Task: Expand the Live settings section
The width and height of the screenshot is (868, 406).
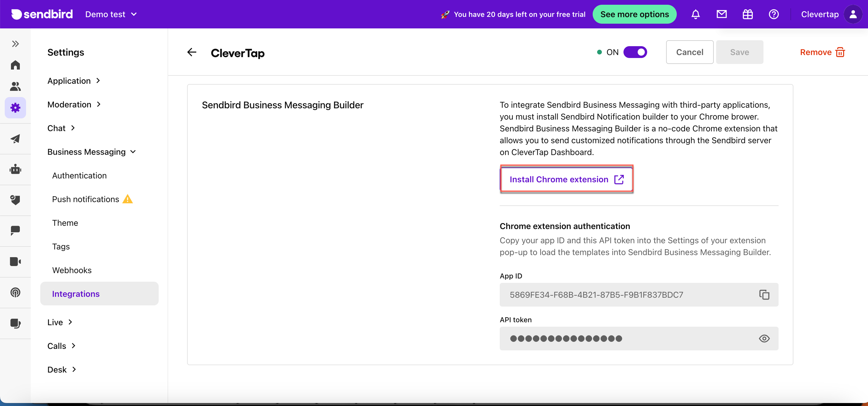Action: [60, 322]
